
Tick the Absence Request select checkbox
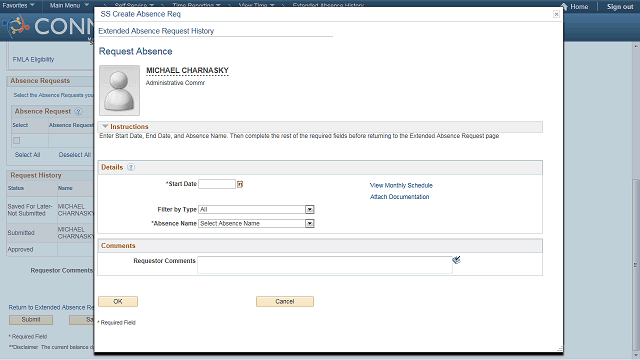[17, 140]
